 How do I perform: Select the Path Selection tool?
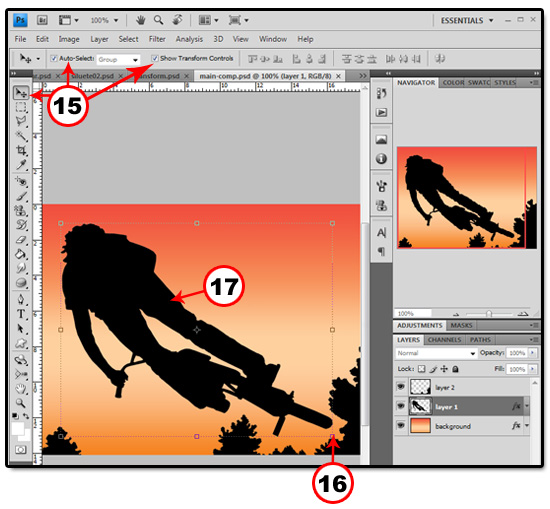(x=21, y=329)
